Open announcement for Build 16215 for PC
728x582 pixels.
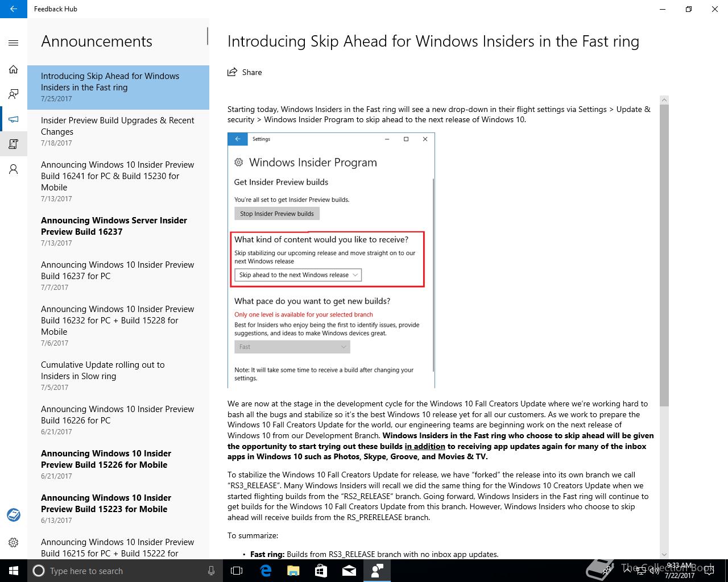118,547
